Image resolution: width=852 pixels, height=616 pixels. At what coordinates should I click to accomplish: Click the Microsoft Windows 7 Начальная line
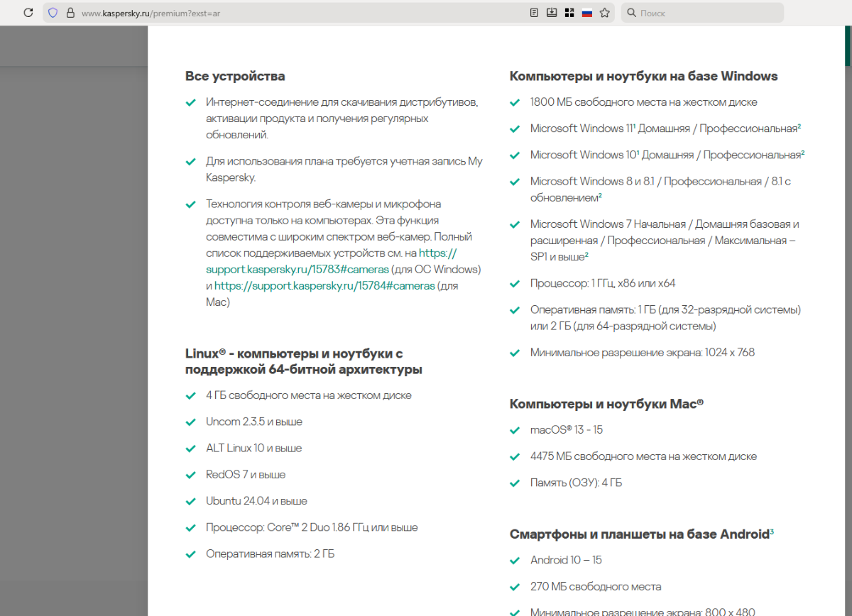pyautogui.click(x=665, y=240)
